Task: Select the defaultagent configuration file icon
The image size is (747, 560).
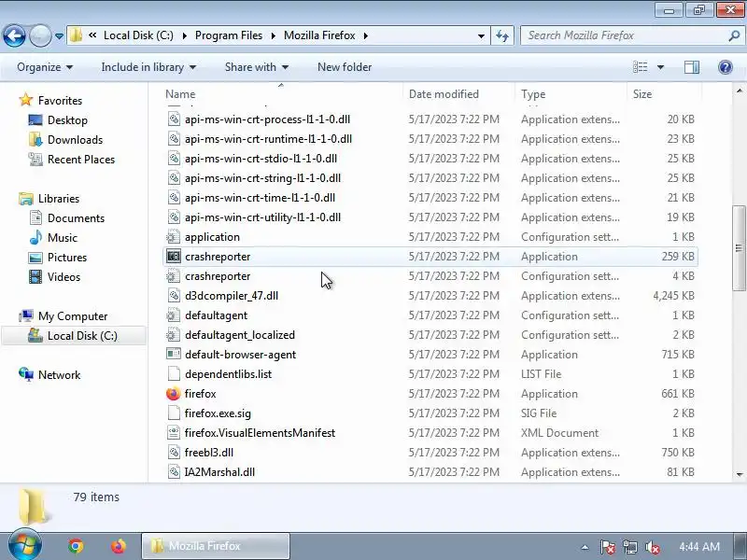Action: [x=174, y=315]
